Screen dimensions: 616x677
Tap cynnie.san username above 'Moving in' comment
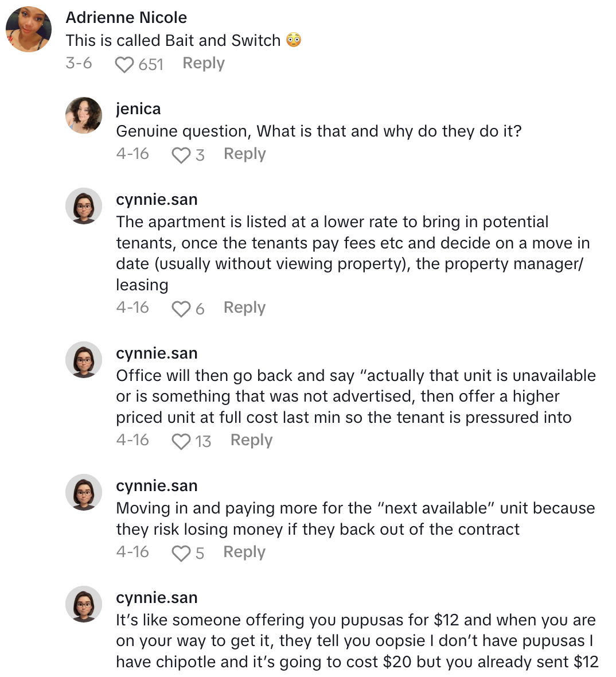157,486
